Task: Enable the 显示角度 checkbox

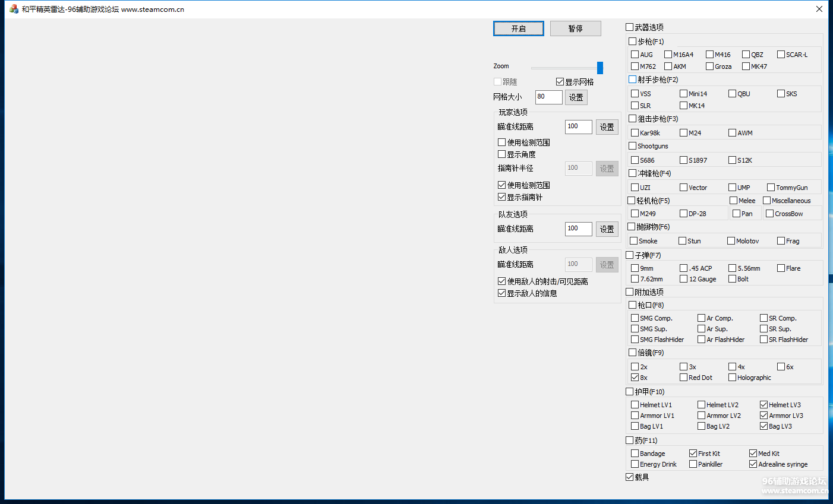Action: (x=501, y=154)
